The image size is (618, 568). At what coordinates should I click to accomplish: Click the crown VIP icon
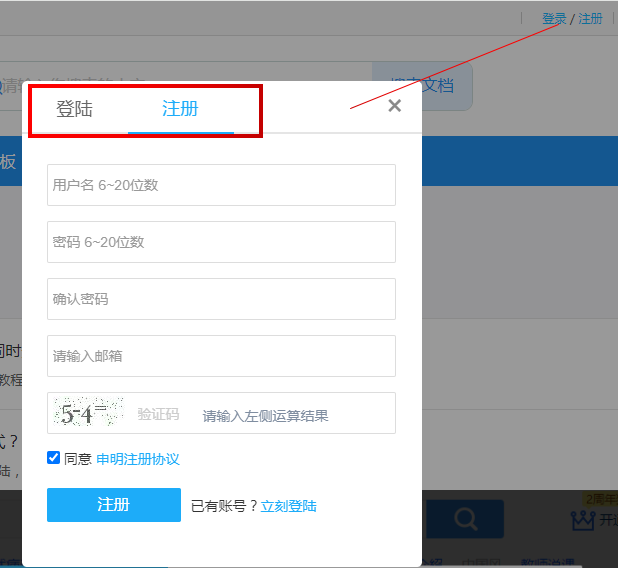click(x=583, y=520)
